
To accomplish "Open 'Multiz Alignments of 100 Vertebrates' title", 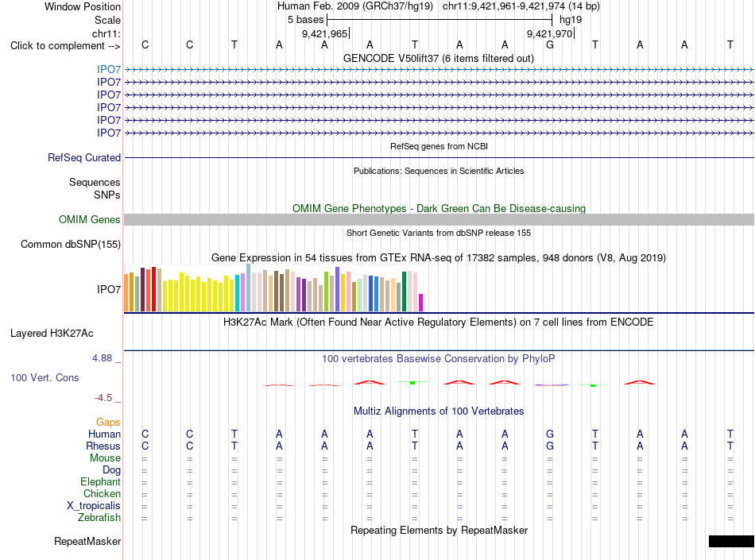I will [x=439, y=411].
